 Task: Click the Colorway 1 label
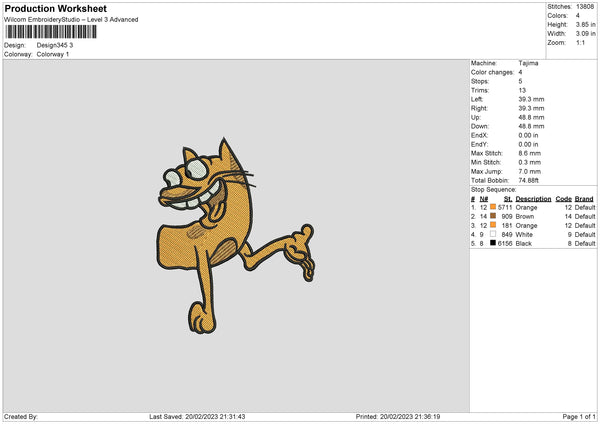[53, 54]
